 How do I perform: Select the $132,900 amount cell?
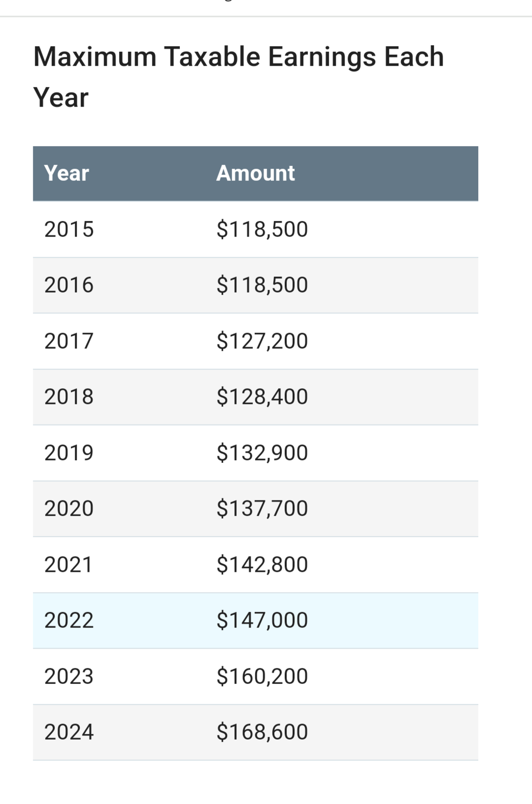262,453
